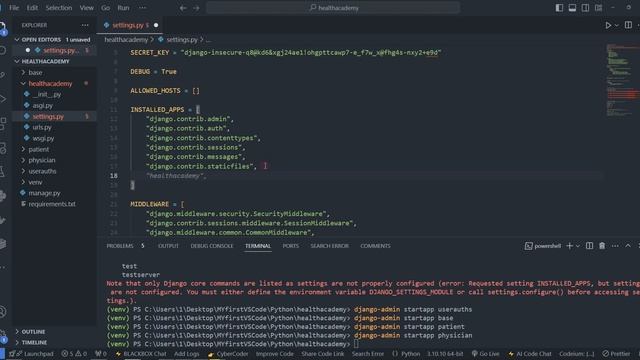Viewport: 640px width, 360px height.
Task: Open the View menu
Action: pos(87,8)
